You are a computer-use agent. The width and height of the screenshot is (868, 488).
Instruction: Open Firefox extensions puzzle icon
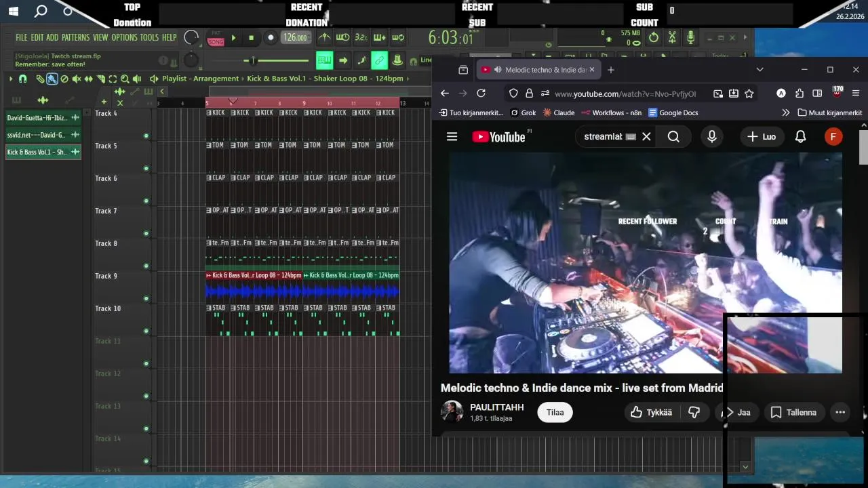coord(800,94)
